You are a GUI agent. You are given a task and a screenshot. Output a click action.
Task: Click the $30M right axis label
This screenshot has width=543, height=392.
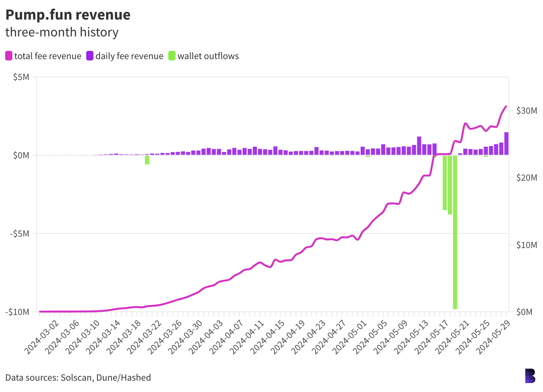click(x=527, y=111)
